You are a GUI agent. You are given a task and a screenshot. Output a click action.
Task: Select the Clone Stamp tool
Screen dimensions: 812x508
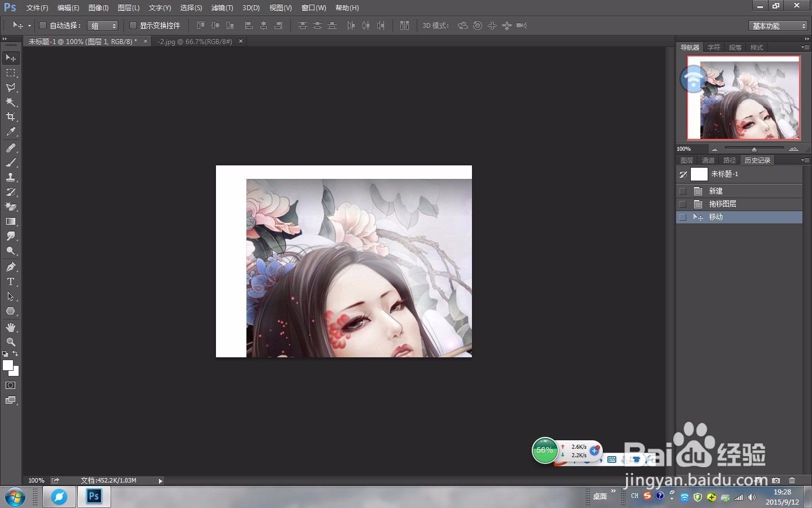11,177
